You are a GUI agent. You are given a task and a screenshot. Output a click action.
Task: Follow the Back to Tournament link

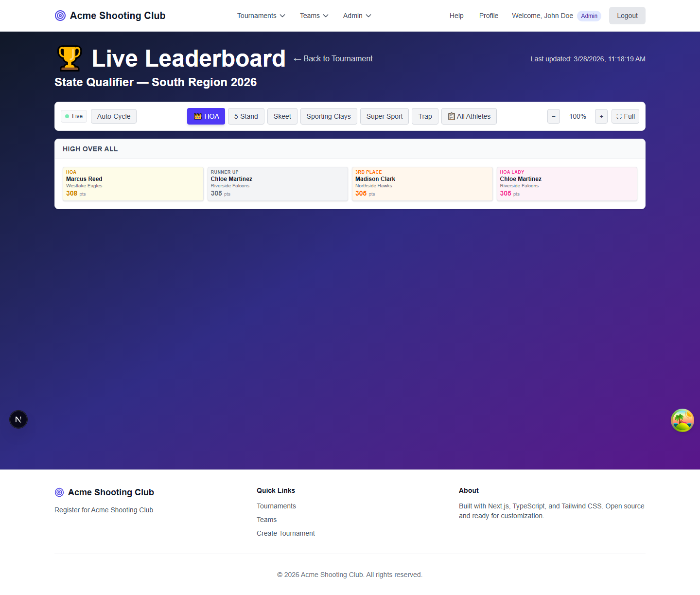(333, 59)
